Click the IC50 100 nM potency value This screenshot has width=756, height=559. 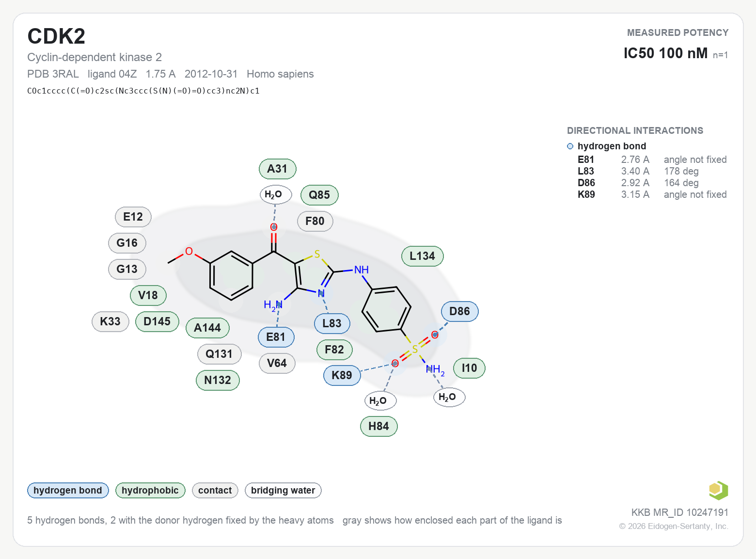(665, 53)
